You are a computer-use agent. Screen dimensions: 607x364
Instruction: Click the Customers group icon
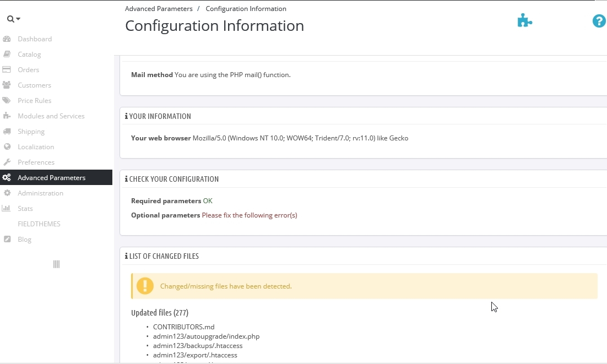[7, 85]
